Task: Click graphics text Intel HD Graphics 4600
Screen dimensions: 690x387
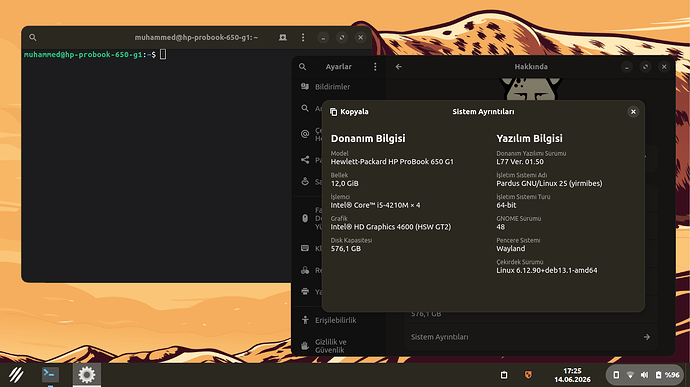Action: (391, 227)
